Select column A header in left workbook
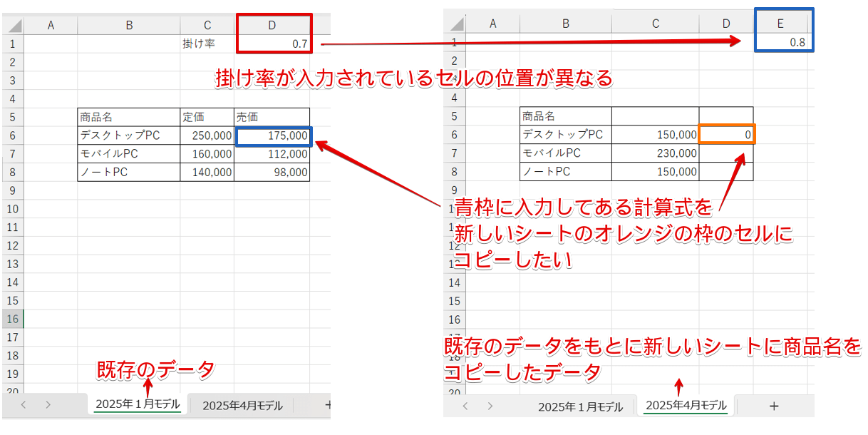The width and height of the screenshot is (868, 435). point(51,26)
